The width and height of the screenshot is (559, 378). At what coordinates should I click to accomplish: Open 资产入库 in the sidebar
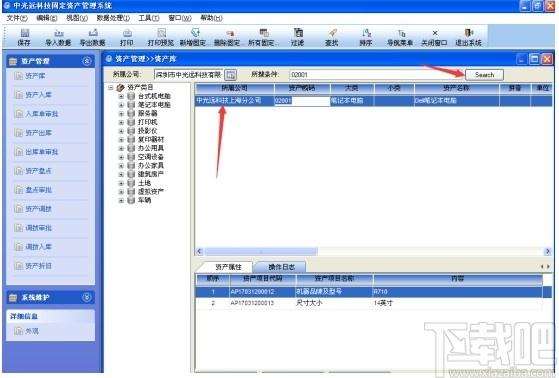tap(33, 95)
